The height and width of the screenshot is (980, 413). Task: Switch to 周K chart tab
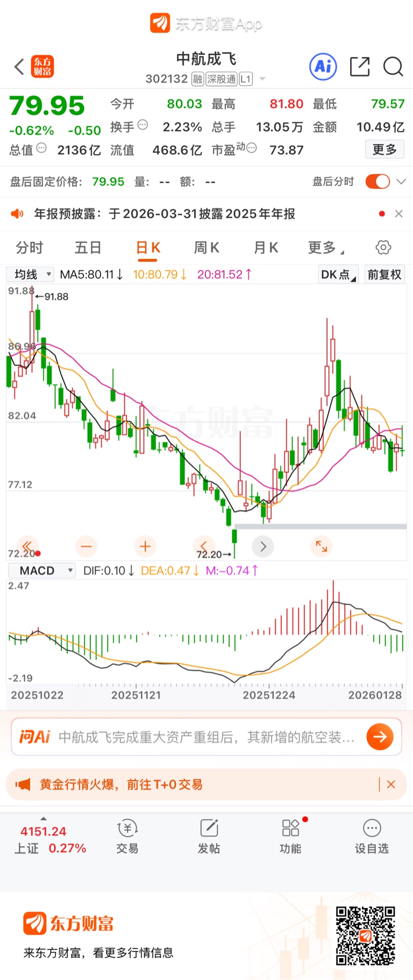tap(206, 248)
